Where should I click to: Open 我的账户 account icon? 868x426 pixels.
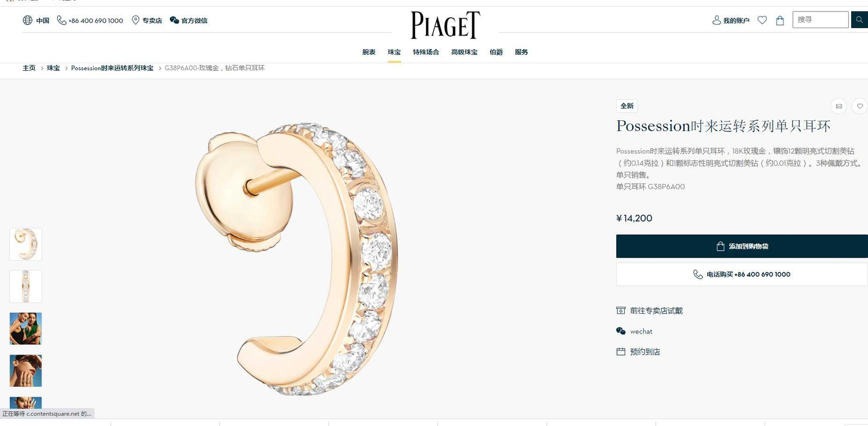click(717, 20)
